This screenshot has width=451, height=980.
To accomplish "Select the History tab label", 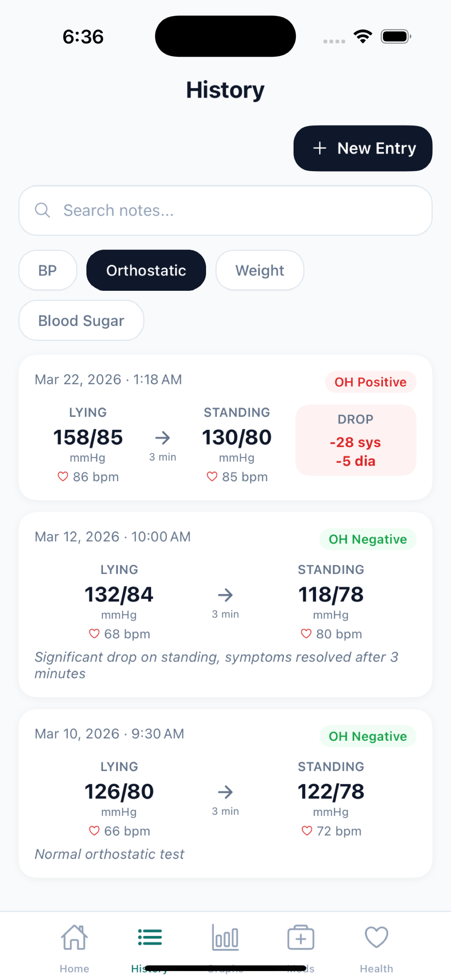I will point(150,969).
